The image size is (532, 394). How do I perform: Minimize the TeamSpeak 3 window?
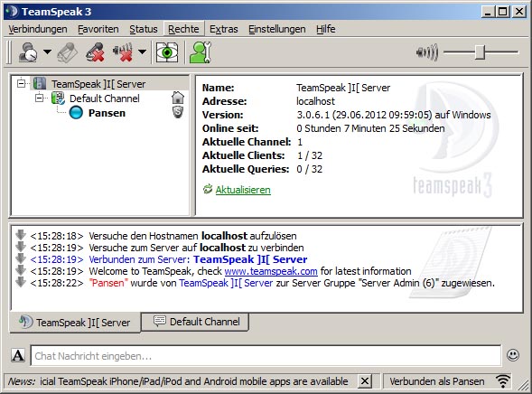[x=489, y=12]
